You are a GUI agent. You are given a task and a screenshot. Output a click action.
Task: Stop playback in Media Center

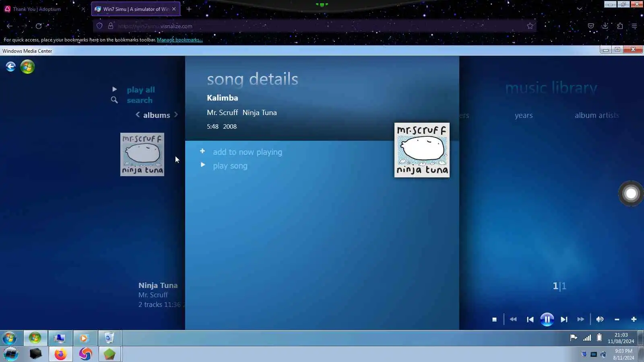point(495,319)
